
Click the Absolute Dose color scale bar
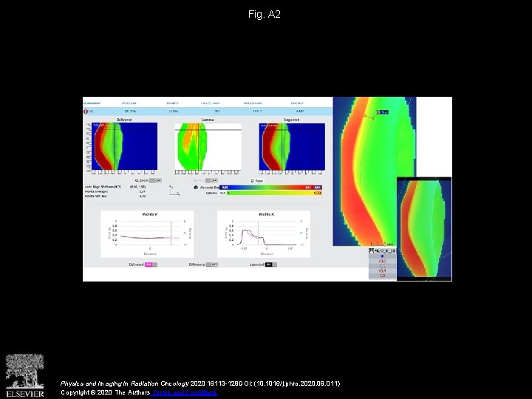tap(271, 187)
